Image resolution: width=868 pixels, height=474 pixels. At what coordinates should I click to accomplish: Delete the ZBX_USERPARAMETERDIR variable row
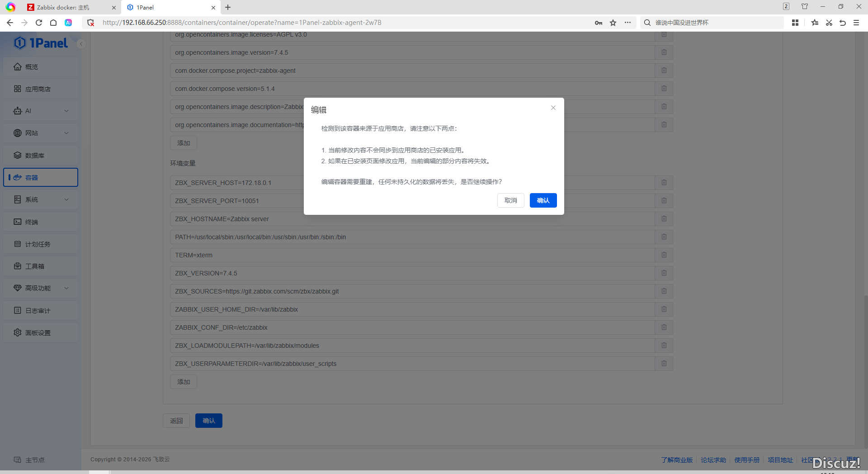[x=664, y=364]
